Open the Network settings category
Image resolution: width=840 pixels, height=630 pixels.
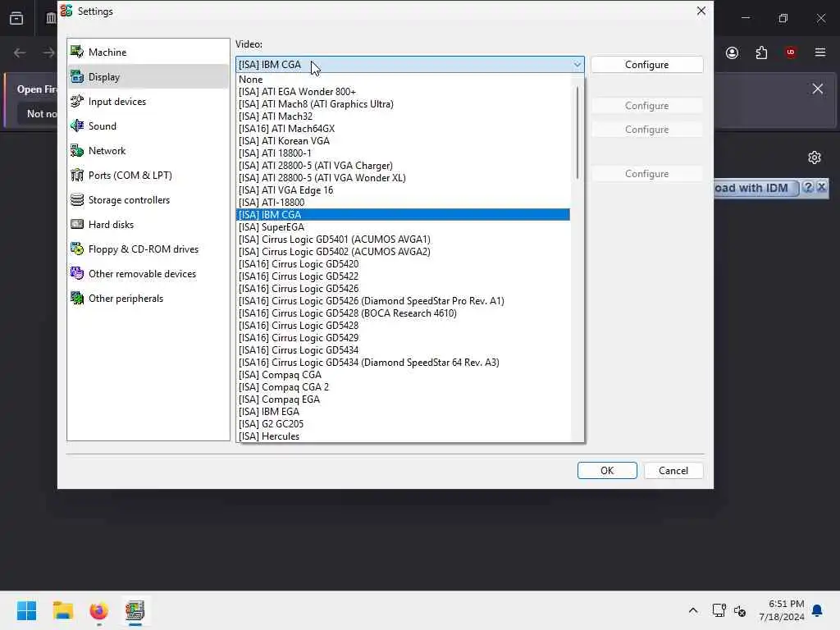(x=148, y=151)
